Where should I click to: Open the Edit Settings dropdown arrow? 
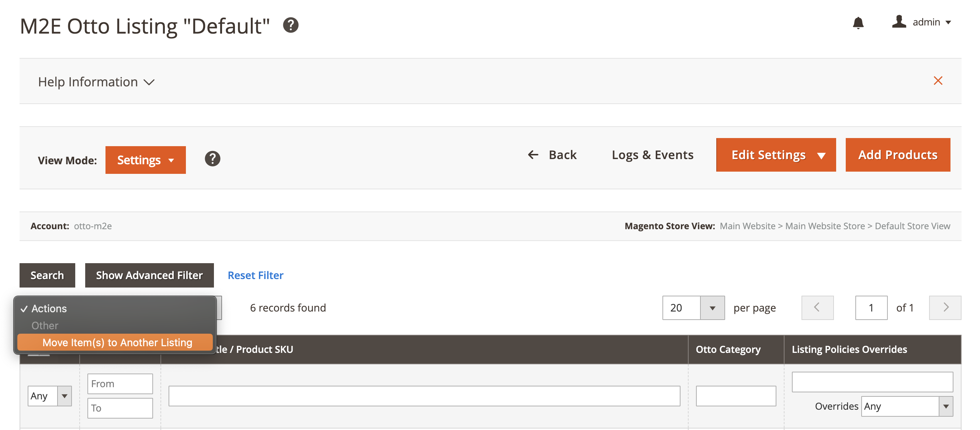[821, 155]
